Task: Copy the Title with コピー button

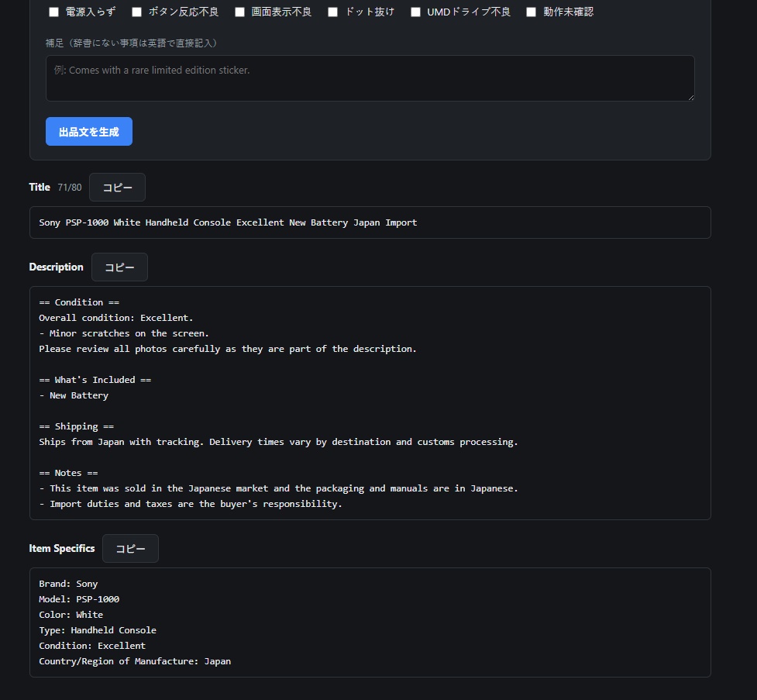Action: coord(117,188)
